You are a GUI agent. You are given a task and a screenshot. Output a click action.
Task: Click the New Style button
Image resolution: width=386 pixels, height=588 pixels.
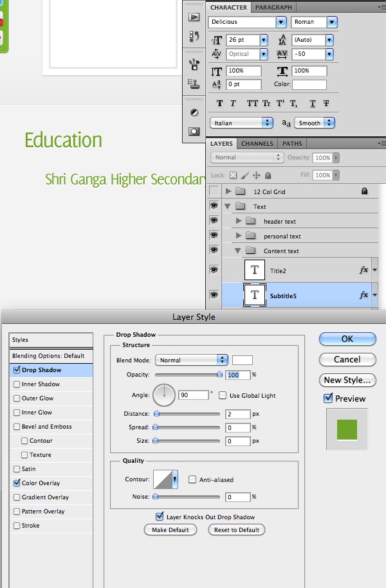pos(347,380)
